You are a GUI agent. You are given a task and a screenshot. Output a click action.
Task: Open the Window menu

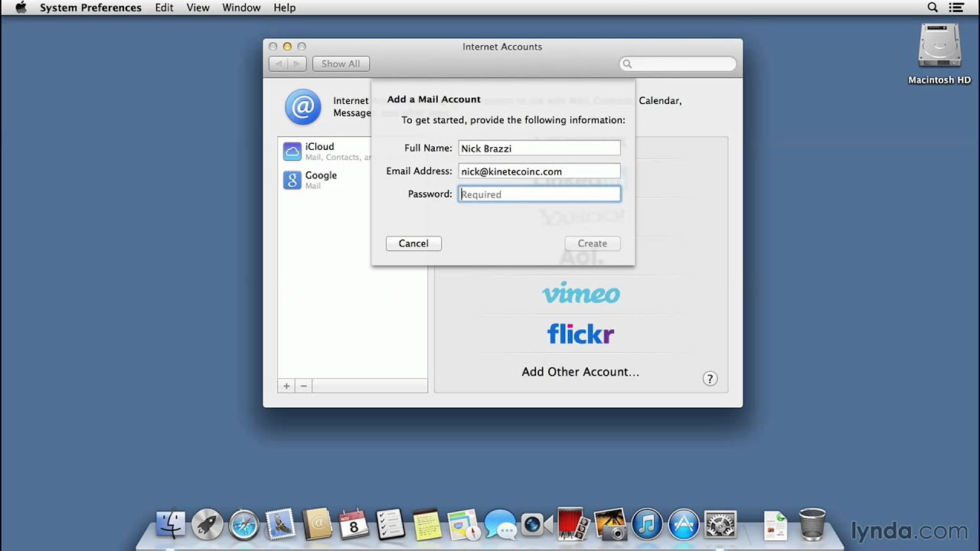pyautogui.click(x=241, y=8)
